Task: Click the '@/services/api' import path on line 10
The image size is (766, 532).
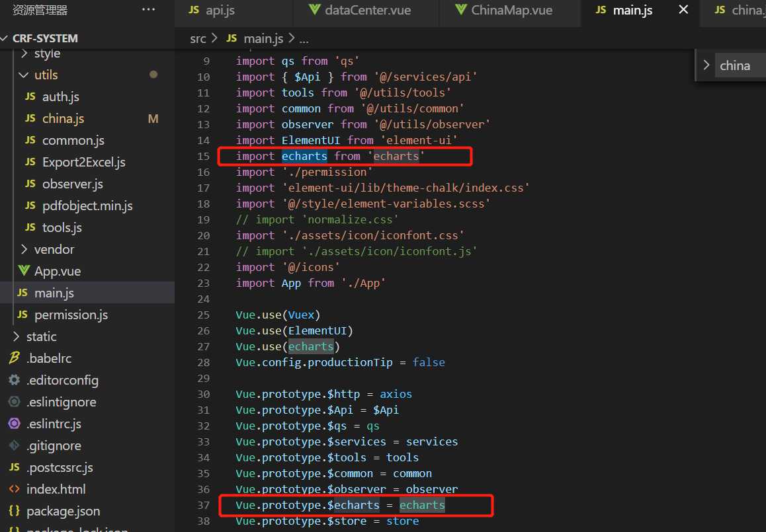Action: click(x=425, y=77)
